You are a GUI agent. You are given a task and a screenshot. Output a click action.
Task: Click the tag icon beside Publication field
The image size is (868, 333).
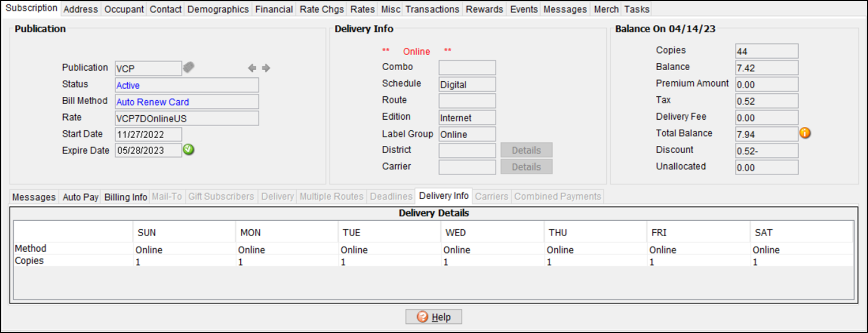point(189,67)
